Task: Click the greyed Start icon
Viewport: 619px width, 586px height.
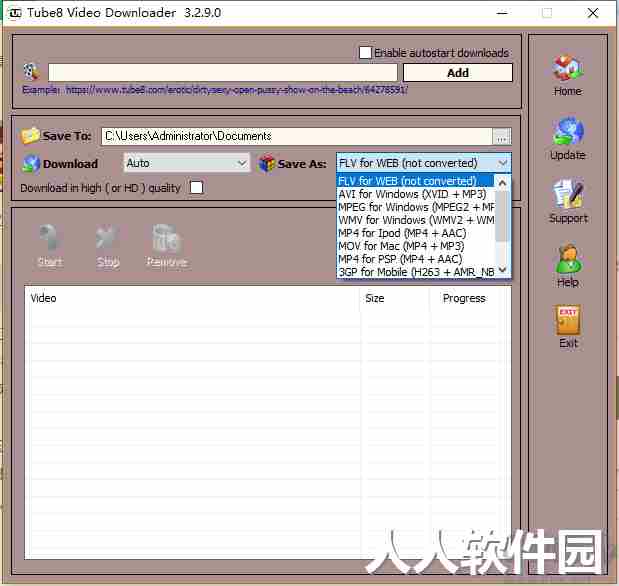Action: (50, 239)
